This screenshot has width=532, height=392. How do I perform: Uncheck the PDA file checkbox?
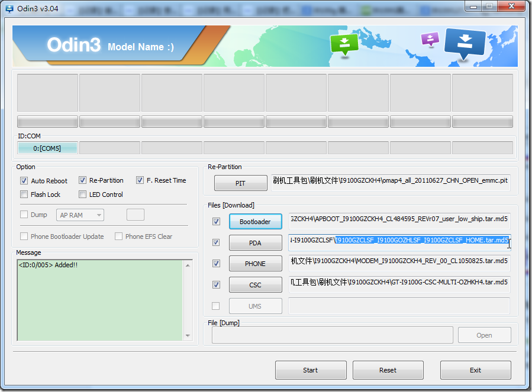click(x=216, y=243)
